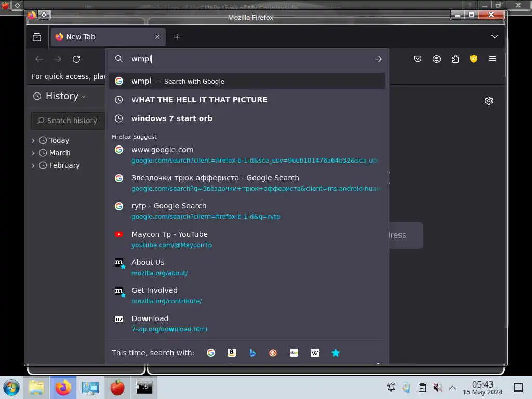The width and height of the screenshot is (532, 399).
Task: Search this time with eBay icon
Action: (x=294, y=353)
